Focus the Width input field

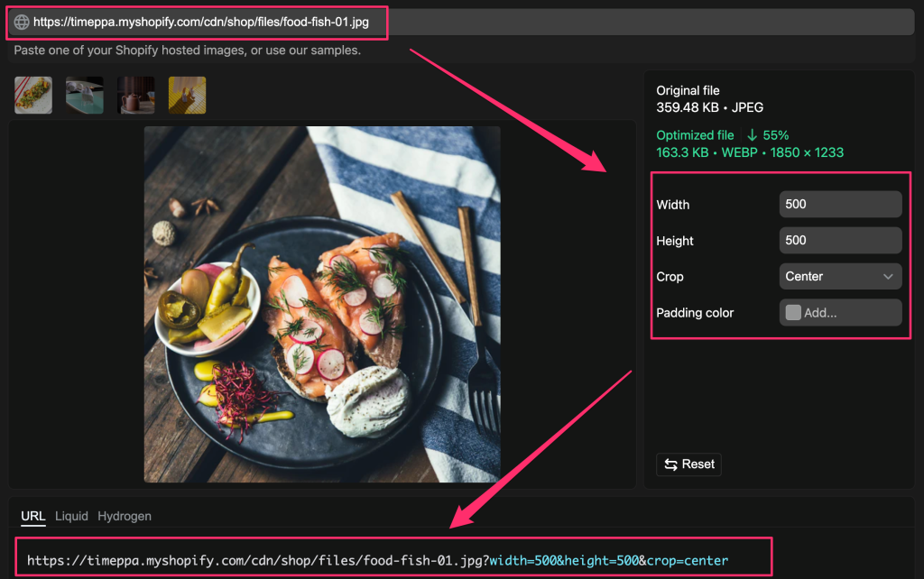coord(839,205)
